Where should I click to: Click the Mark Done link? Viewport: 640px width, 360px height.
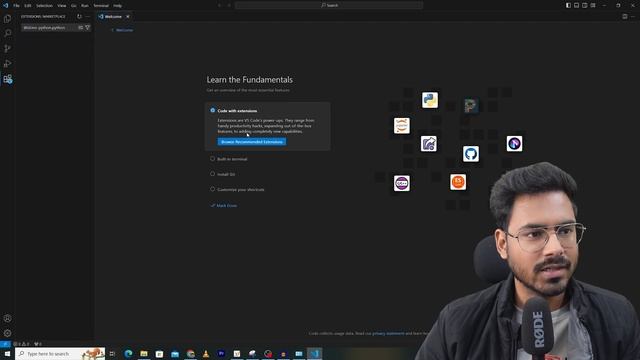point(224,206)
